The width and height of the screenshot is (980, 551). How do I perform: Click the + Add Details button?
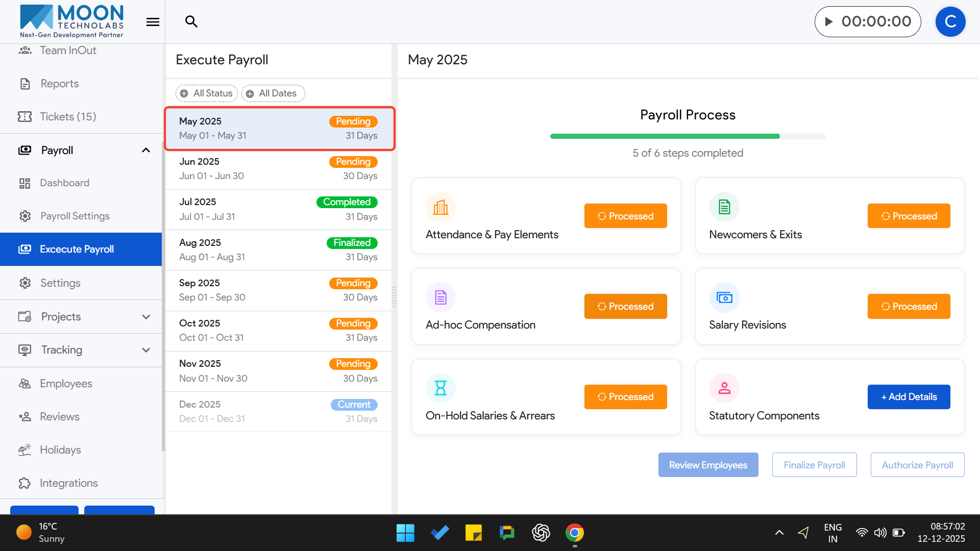point(909,397)
